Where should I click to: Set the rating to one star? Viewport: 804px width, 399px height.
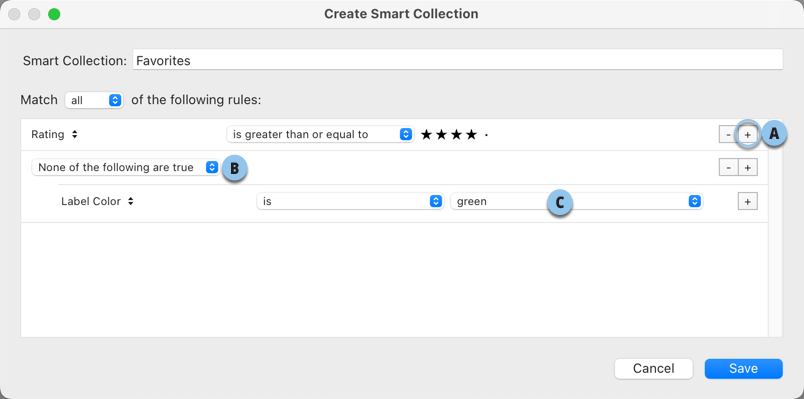[x=426, y=135]
